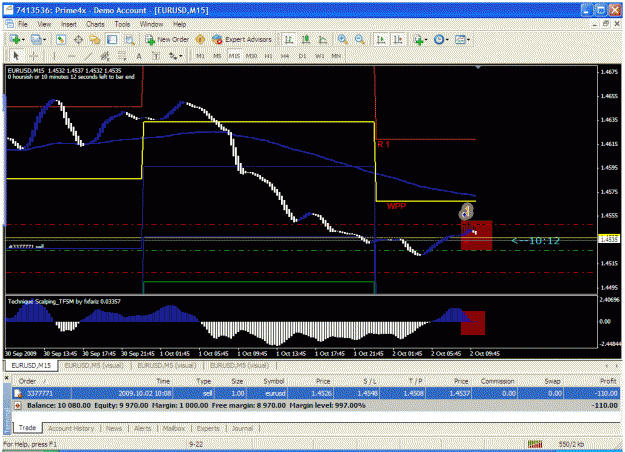
Task: Select the Crosshair tool
Action: pos(34,56)
